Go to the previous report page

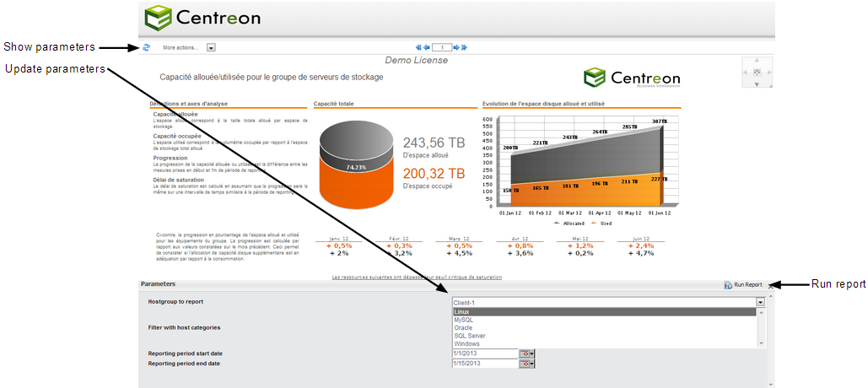[427, 47]
